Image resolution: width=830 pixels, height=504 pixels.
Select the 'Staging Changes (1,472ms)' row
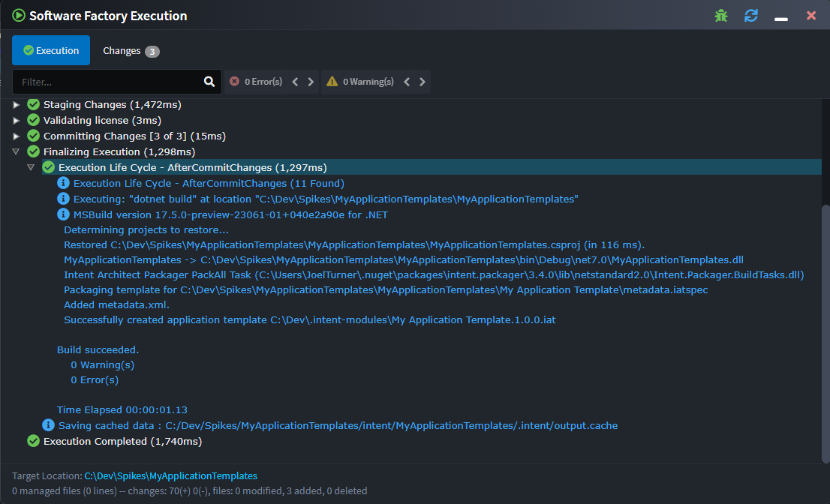click(113, 105)
